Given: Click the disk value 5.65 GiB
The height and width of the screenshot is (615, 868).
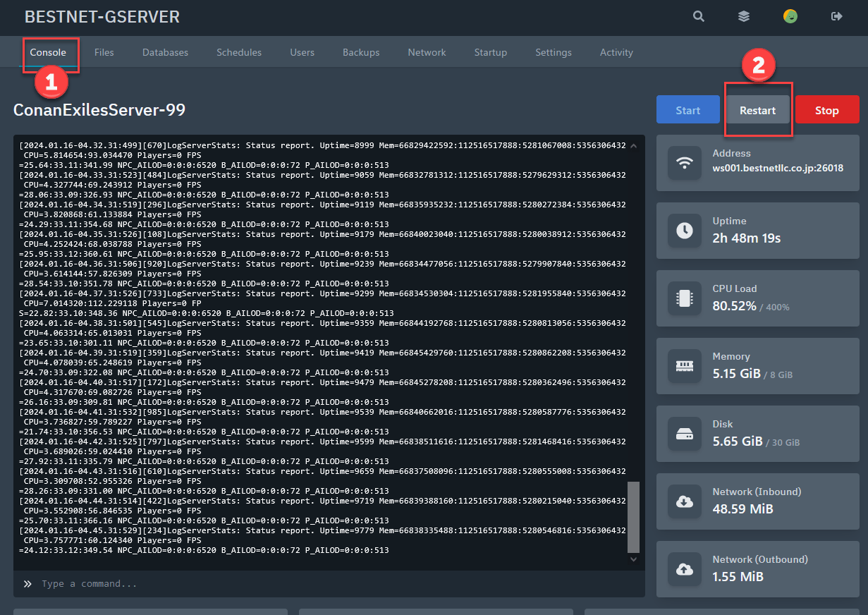Looking at the screenshot, I should (x=738, y=442).
